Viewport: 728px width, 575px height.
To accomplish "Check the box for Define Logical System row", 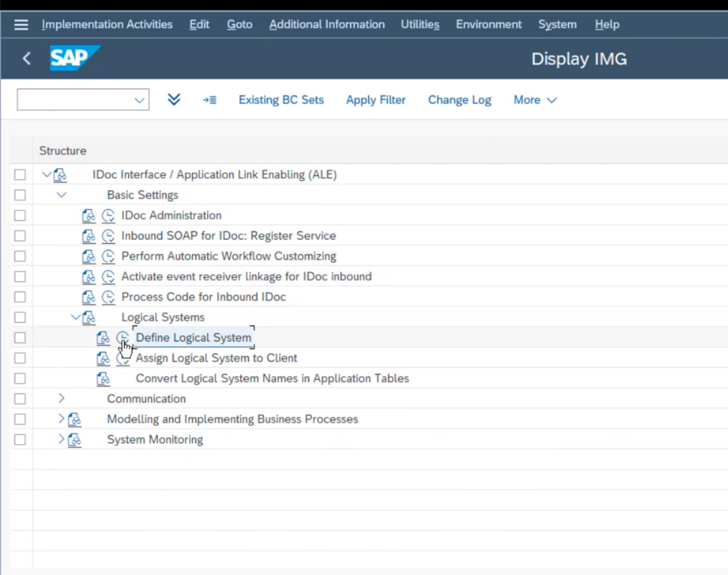I will coord(20,338).
